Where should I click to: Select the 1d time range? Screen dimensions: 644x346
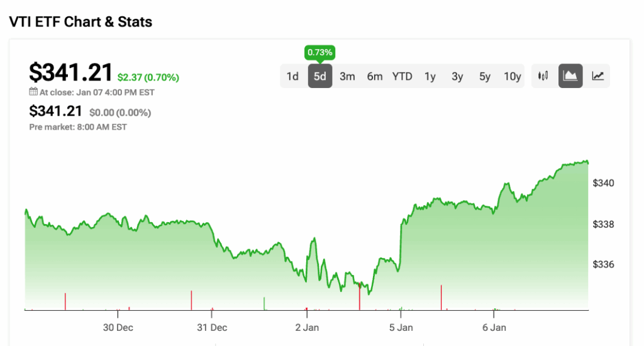point(292,76)
